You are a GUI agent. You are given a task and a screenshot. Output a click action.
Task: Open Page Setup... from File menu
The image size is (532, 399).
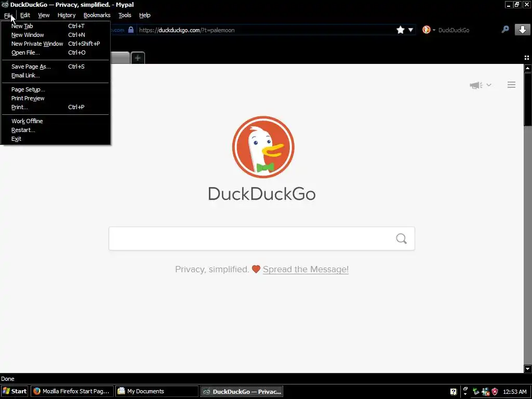[55, 89]
